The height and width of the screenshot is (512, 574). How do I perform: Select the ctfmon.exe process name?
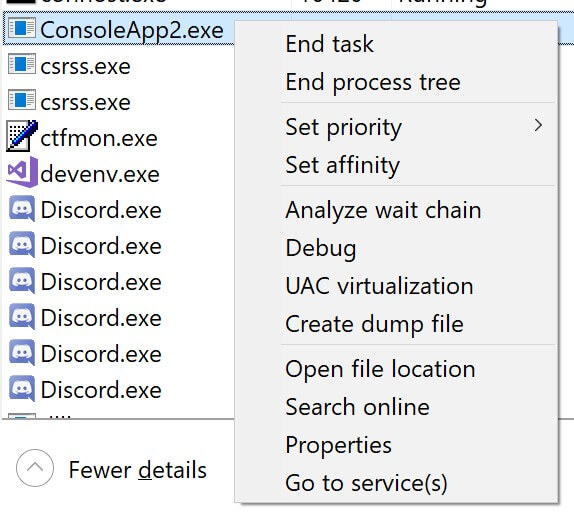(x=99, y=139)
